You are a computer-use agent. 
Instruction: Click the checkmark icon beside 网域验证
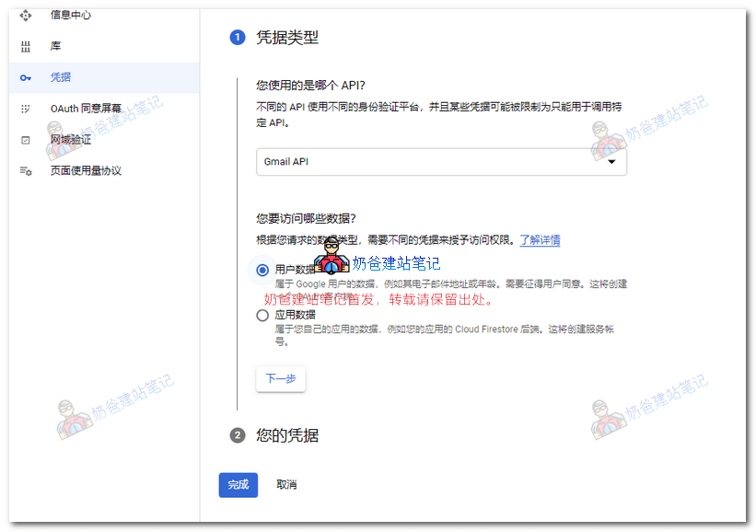click(x=24, y=140)
